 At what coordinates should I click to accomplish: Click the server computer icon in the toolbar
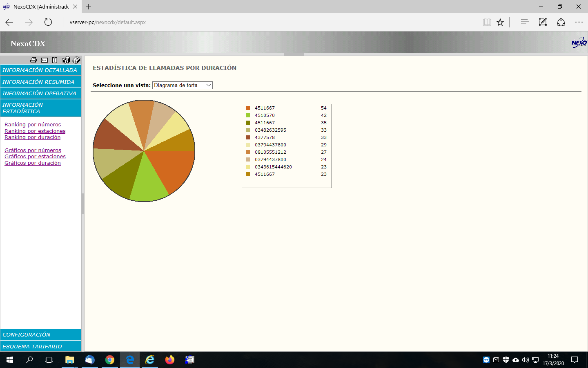[66, 60]
